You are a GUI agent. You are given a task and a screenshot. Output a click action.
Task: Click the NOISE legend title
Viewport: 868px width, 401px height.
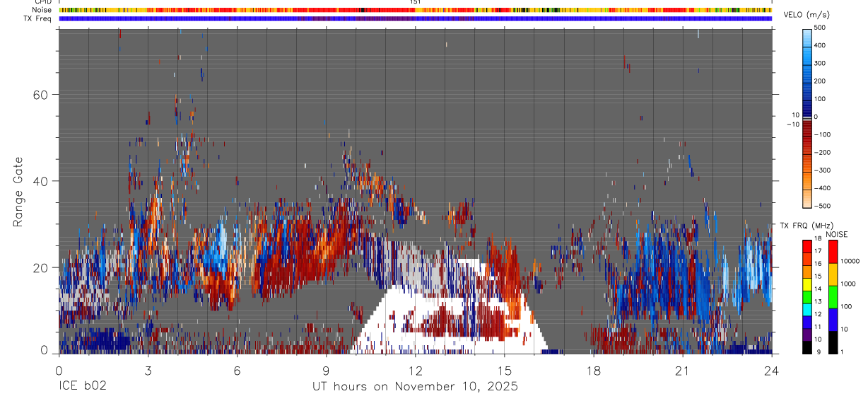coord(835,234)
